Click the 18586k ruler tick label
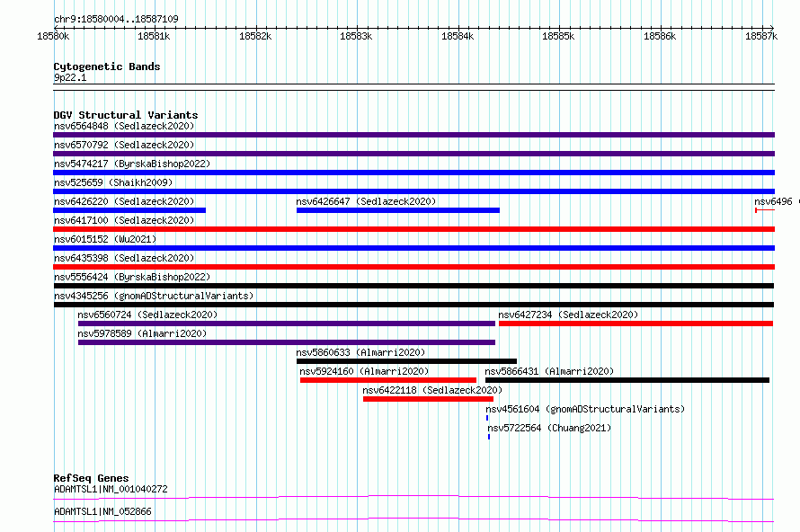Image resolution: width=800 pixels, height=532 pixels. point(660,36)
